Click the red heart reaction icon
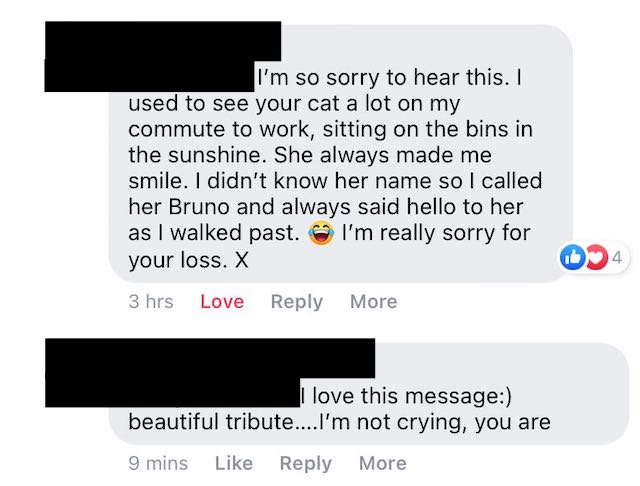 tap(597, 257)
